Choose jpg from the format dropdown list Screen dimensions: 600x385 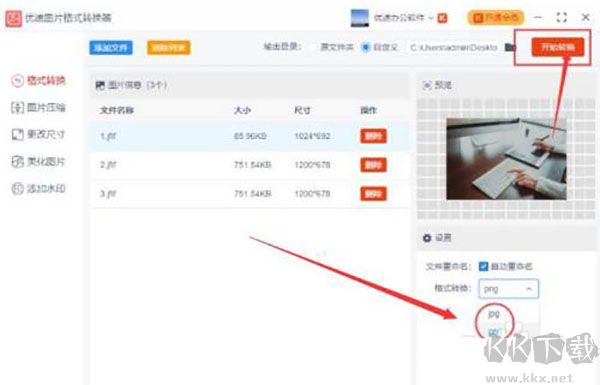494,314
